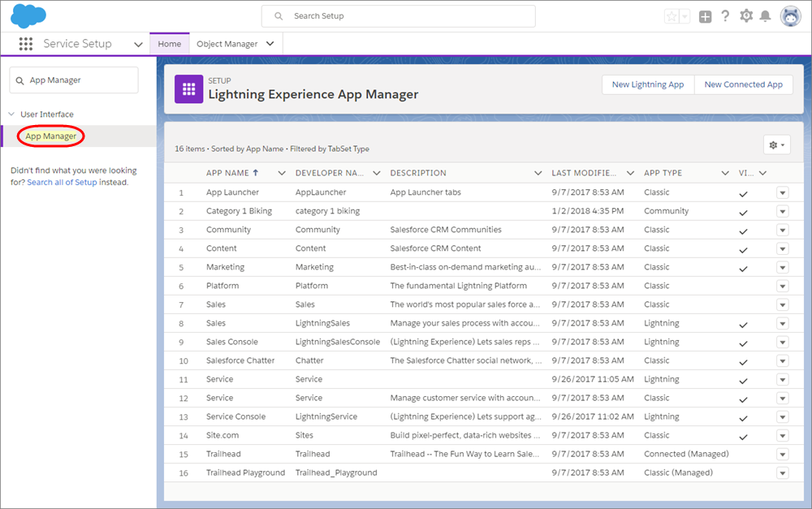Open row actions for Community app
Viewport: 812px width, 509px height.
pyautogui.click(x=783, y=230)
